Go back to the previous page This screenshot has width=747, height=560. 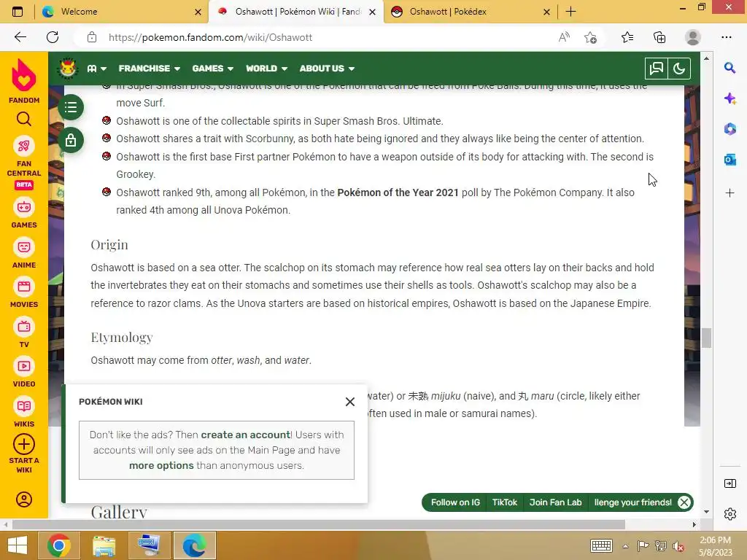pyautogui.click(x=20, y=37)
